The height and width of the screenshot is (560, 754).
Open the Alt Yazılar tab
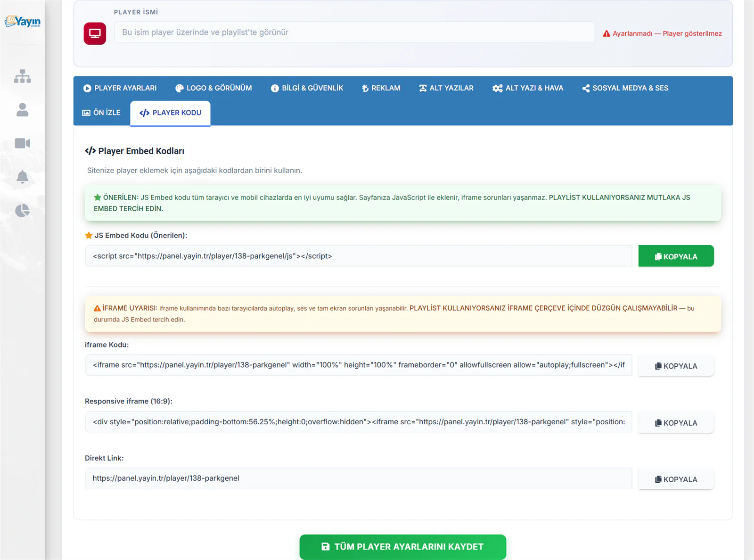click(x=446, y=88)
